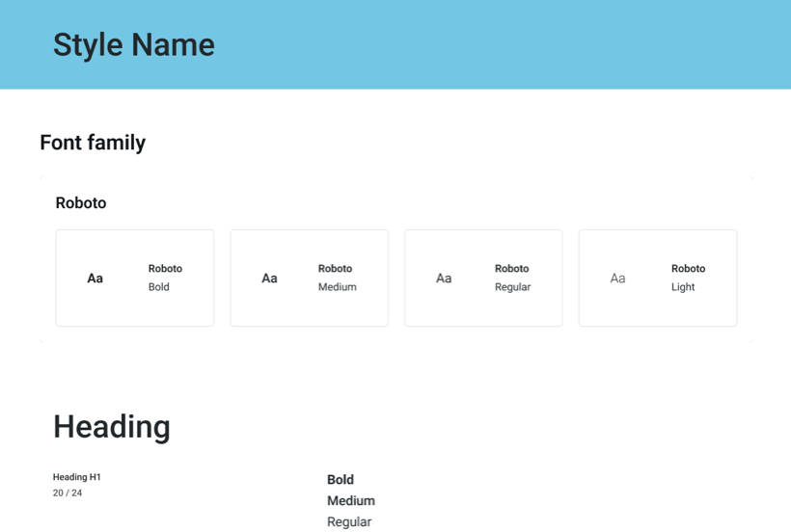Image resolution: width=791 pixels, height=532 pixels.
Task: Click the "Font family" section heading
Action: pyautogui.click(x=93, y=143)
